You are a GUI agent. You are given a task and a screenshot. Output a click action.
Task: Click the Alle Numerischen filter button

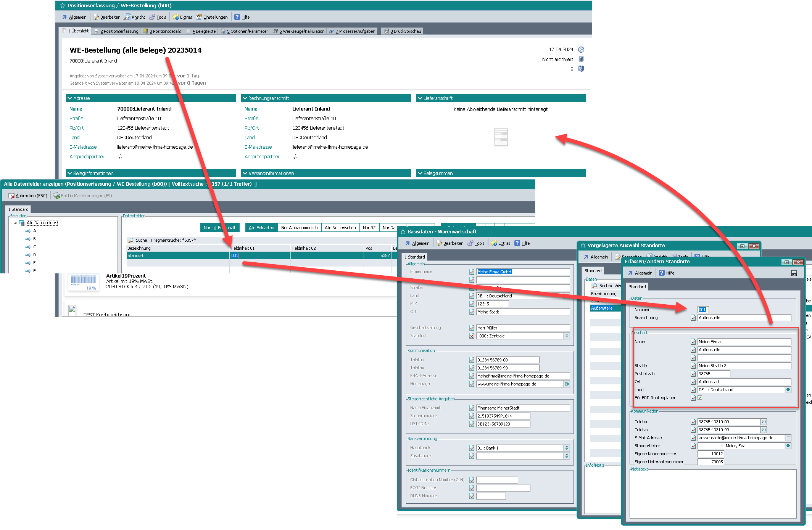(x=340, y=228)
